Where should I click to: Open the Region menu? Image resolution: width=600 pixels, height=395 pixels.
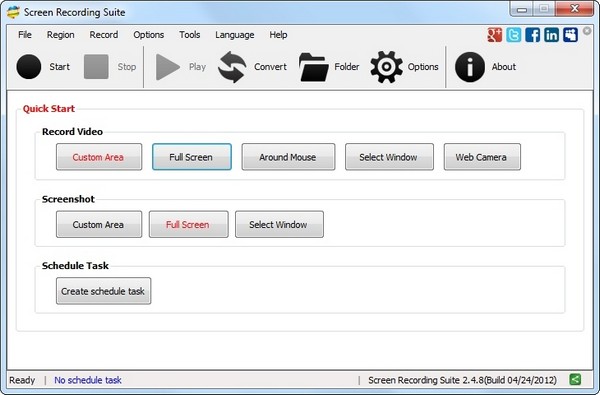[x=60, y=35]
